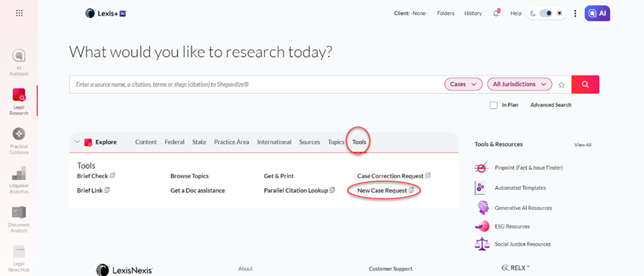Open the All Jurisdictions dropdown
Image resolution: width=644 pixels, height=276 pixels.
tap(520, 84)
